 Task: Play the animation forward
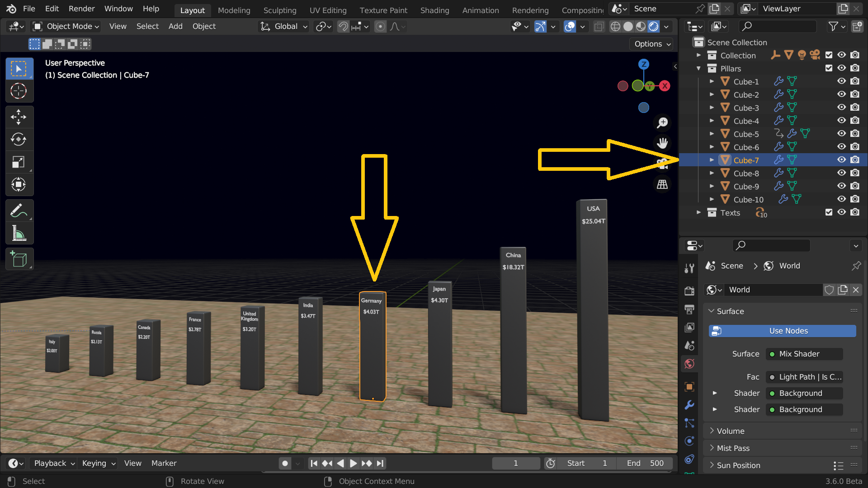[353, 463]
